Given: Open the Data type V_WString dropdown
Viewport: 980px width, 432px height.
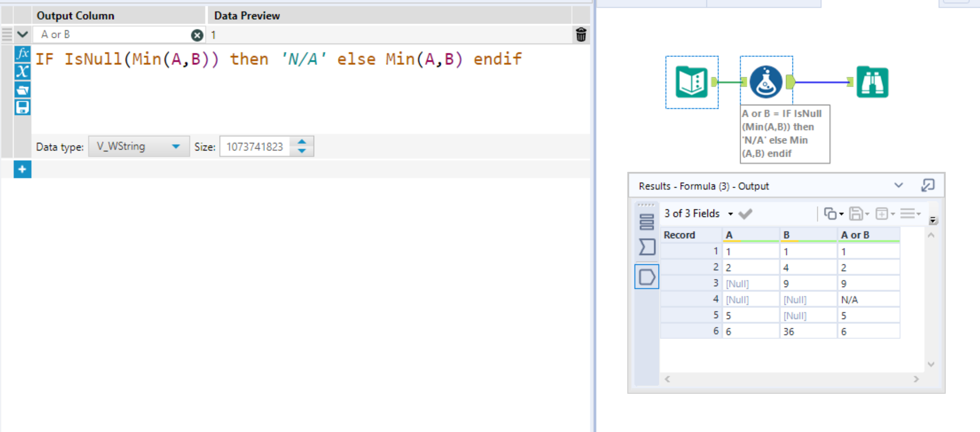Looking at the screenshot, I should click(139, 147).
